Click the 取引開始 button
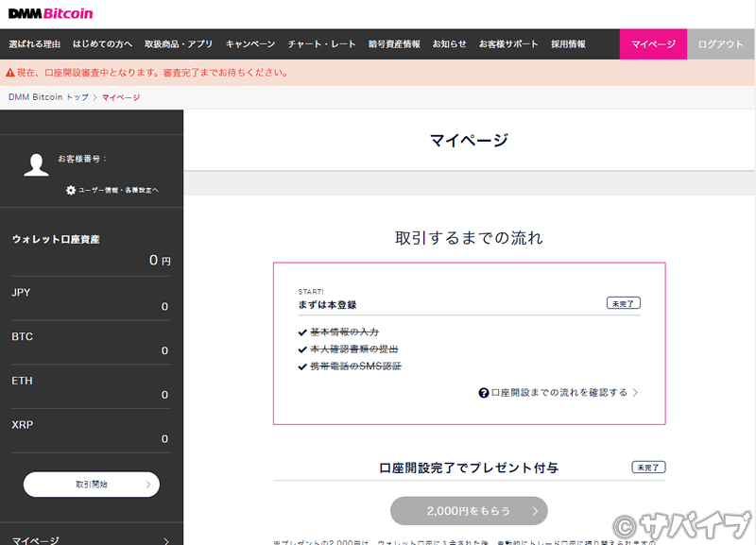Viewport: 756px width, 545px height. pyautogui.click(x=92, y=485)
